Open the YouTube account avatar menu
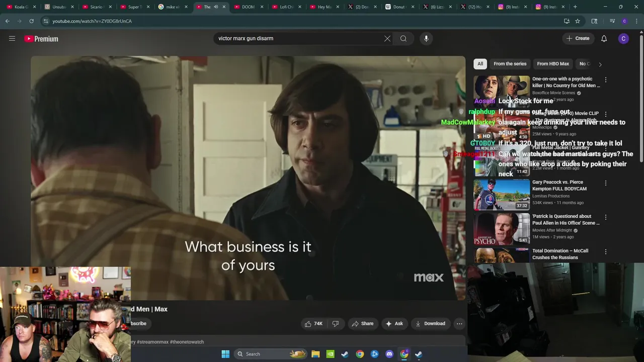This screenshot has height=362, width=644. (x=623, y=39)
